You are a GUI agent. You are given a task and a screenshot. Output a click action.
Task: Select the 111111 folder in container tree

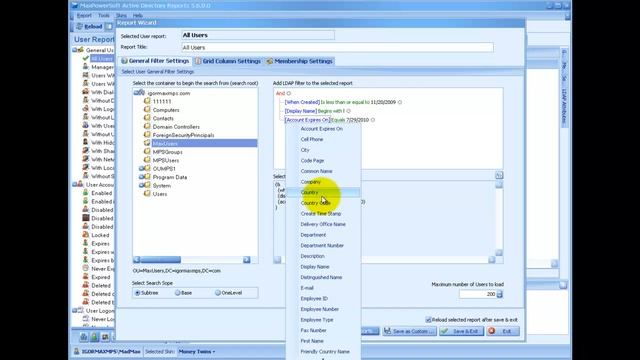162,101
